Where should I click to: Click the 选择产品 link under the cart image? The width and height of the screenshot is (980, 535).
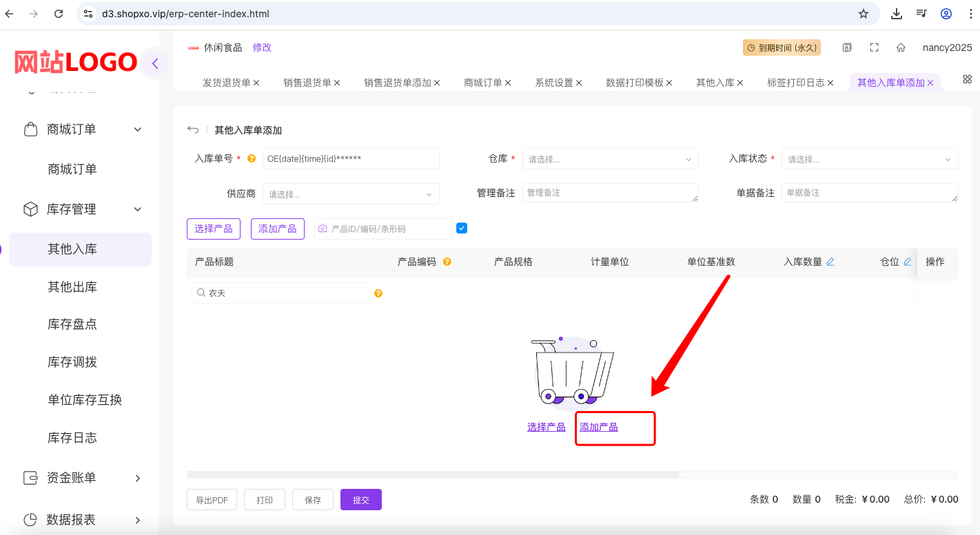pos(547,428)
